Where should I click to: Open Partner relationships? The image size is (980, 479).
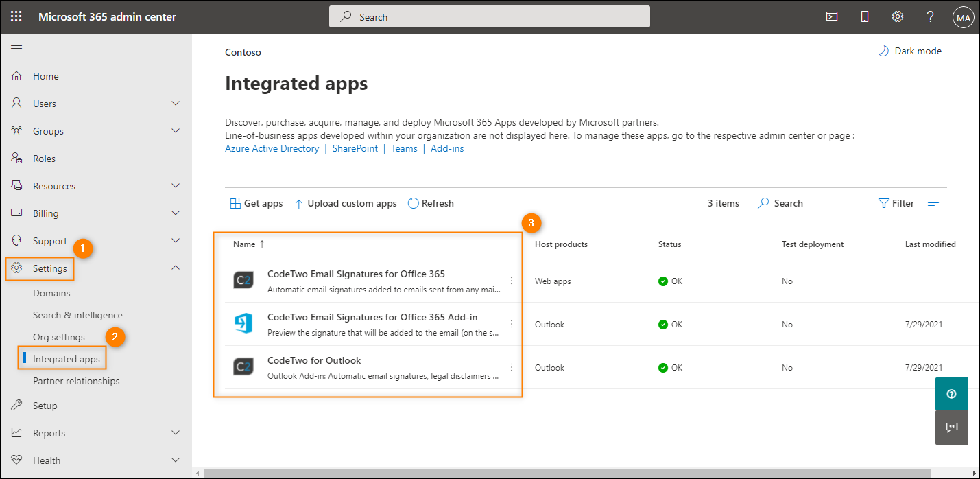tap(76, 381)
